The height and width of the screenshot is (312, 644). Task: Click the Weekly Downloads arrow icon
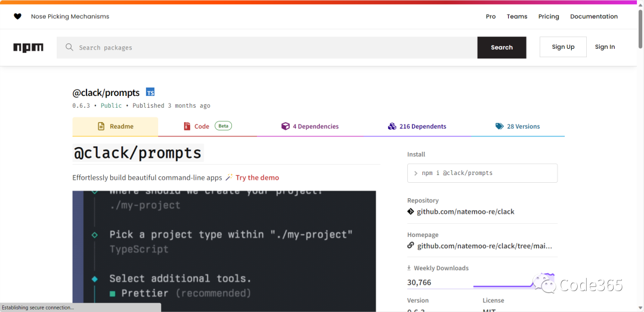pyautogui.click(x=409, y=268)
